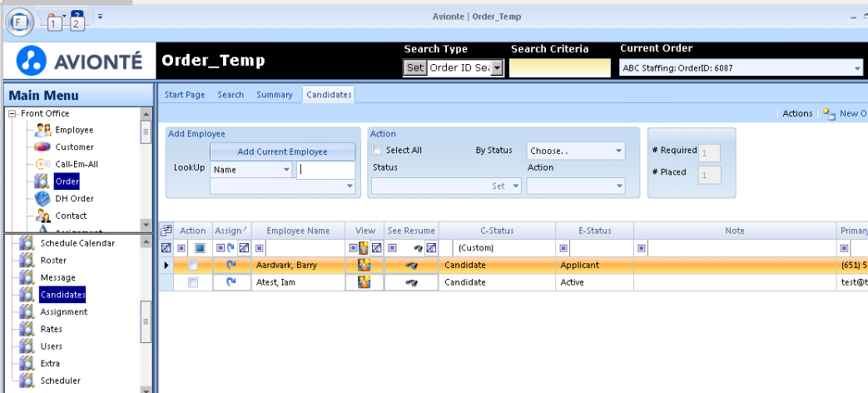
Task: Clear all filters icon in filter row
Action: (166, 248)
